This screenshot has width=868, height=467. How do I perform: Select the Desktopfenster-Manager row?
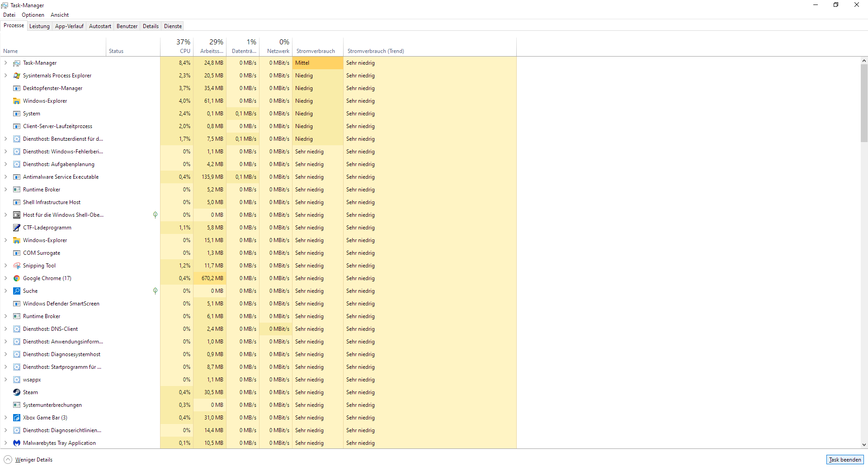[258, 88]
